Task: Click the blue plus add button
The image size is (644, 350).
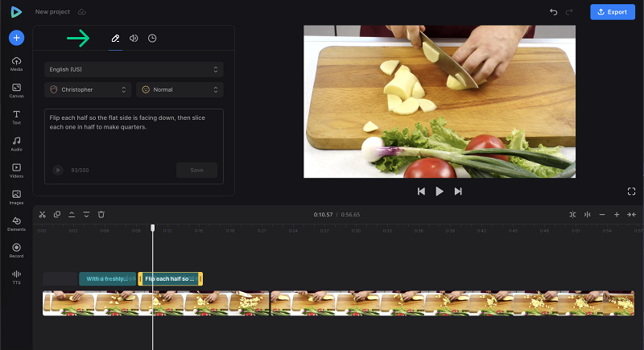Action: [x=16, y=38]
